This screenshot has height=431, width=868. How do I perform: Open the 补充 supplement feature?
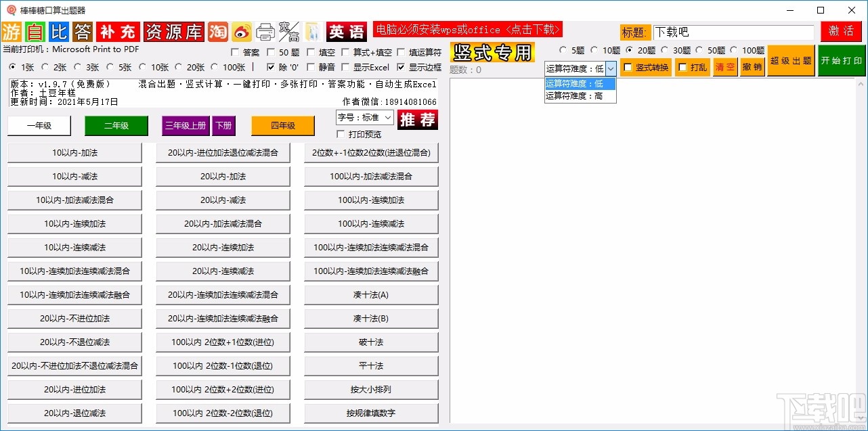(x=116, y=32)
